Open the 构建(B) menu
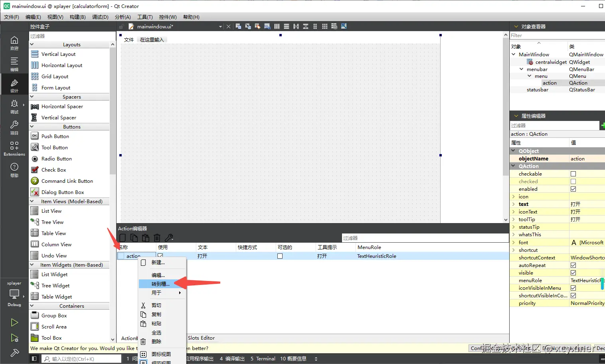 pos(77,17)
